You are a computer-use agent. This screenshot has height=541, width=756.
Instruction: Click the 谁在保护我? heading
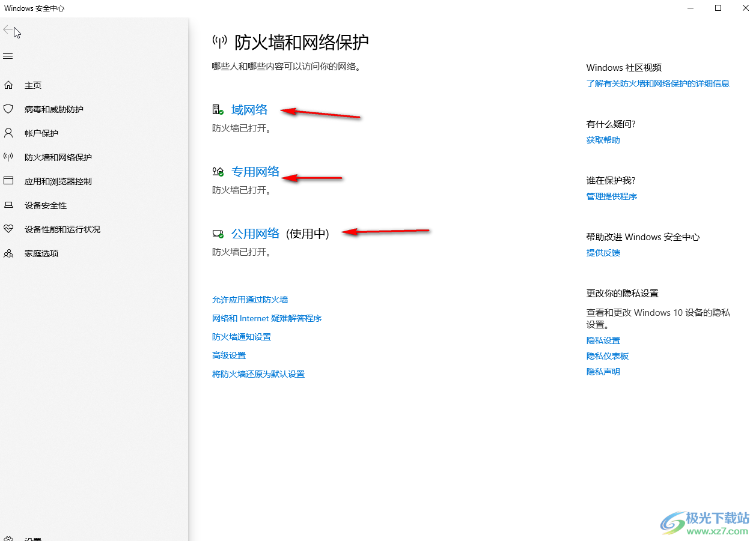[611, 181]
